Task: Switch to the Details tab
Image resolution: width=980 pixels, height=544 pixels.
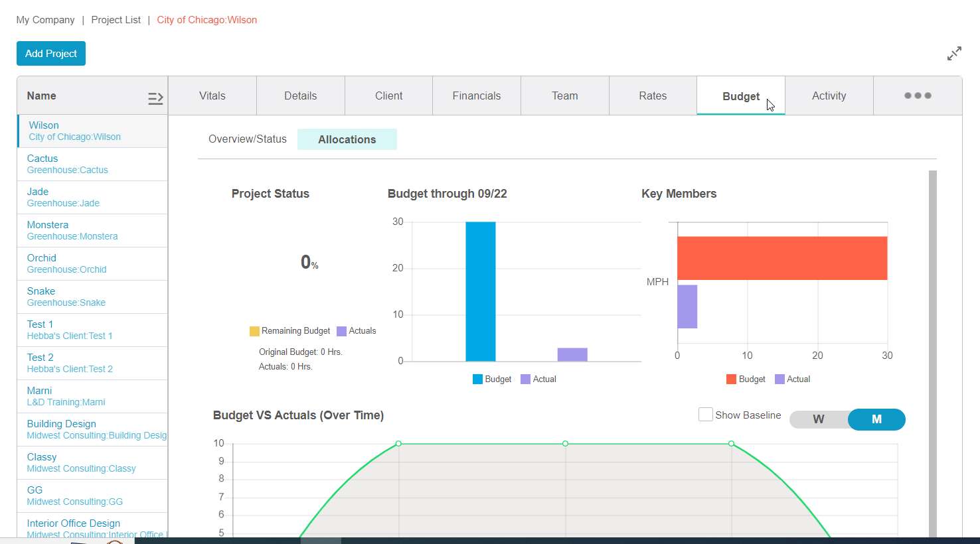Action: [x=301, y=96]
